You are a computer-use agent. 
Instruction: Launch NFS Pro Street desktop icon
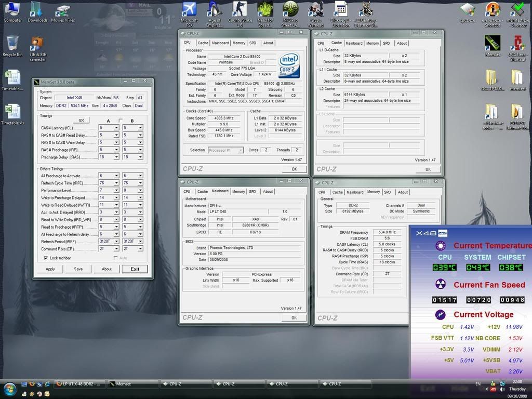pyautogui.click(x=290, y=14)
